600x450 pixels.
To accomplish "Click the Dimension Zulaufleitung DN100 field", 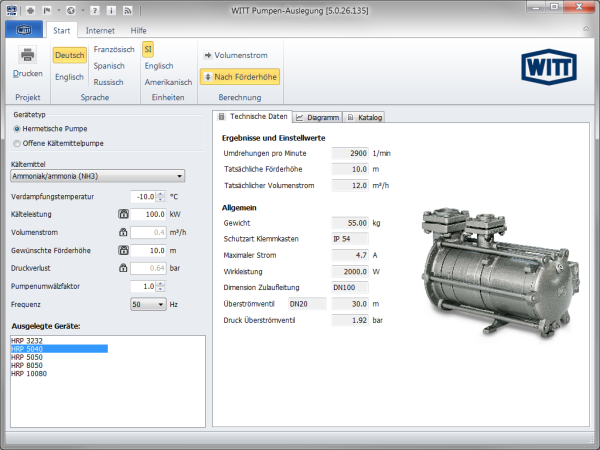I will (x=350, y=287).
